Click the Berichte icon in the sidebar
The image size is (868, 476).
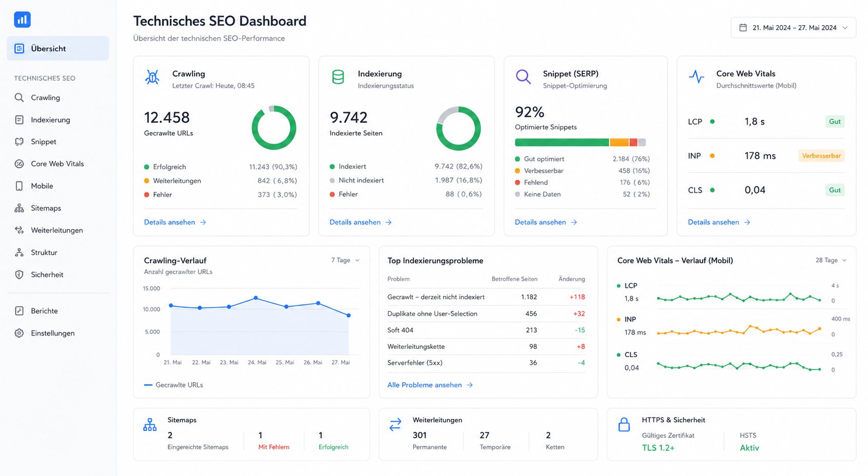tap(19, 311)
